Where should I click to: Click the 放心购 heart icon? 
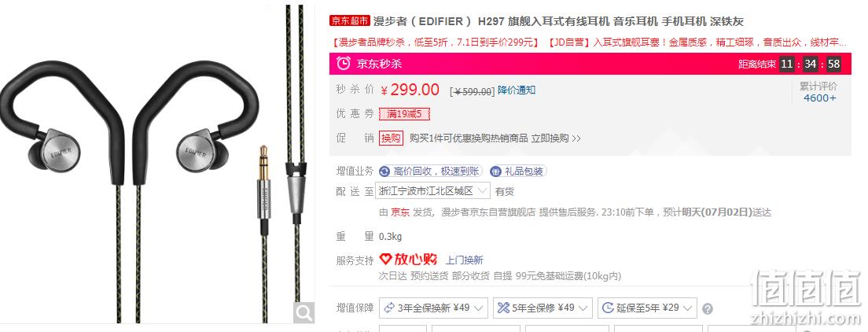pyautogui.click(x=386, y=260)
